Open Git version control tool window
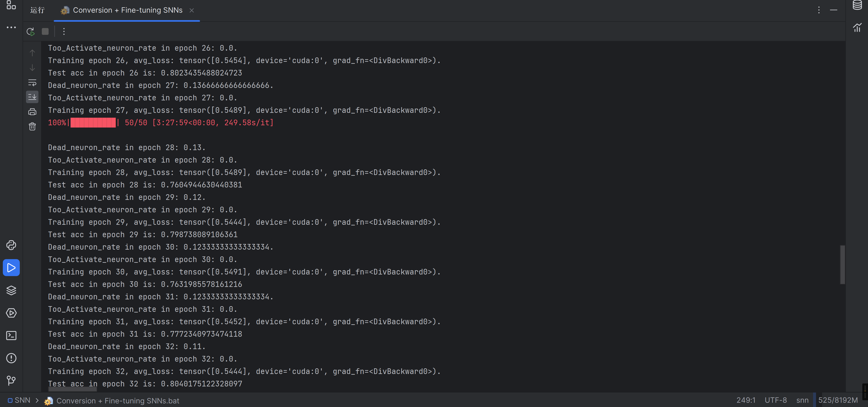Screen dimensions: 868x407 [x=11, y=381]
